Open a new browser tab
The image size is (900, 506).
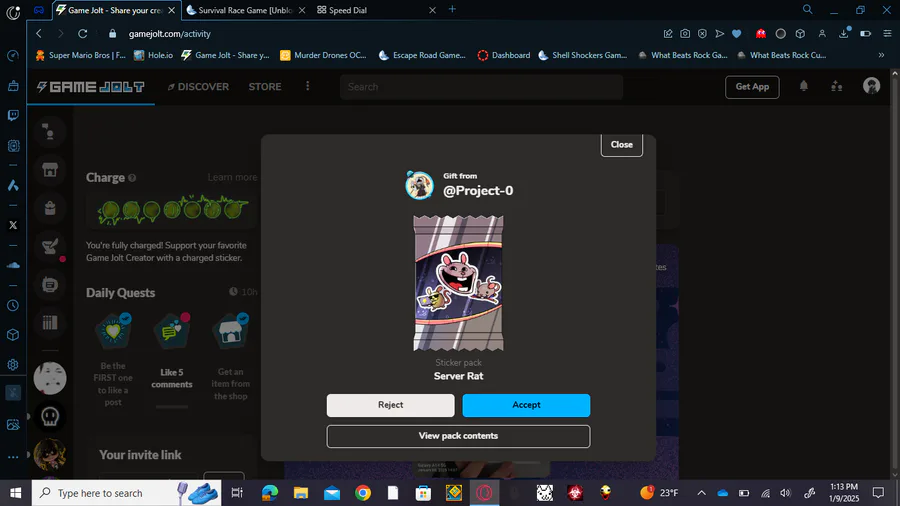452,9
